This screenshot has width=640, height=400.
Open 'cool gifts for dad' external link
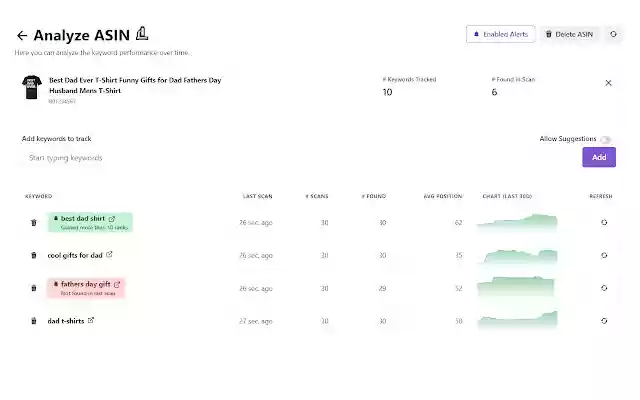[109, 254]
